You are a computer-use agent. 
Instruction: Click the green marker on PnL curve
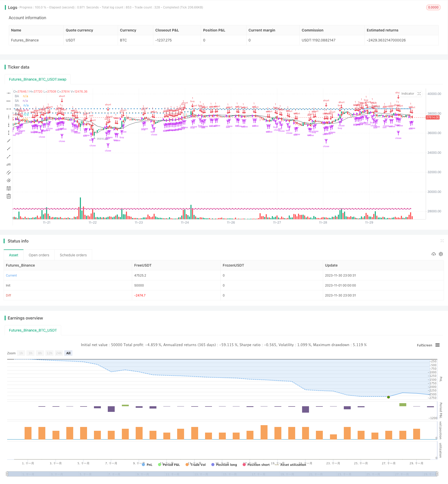click(x=388, y=397)
